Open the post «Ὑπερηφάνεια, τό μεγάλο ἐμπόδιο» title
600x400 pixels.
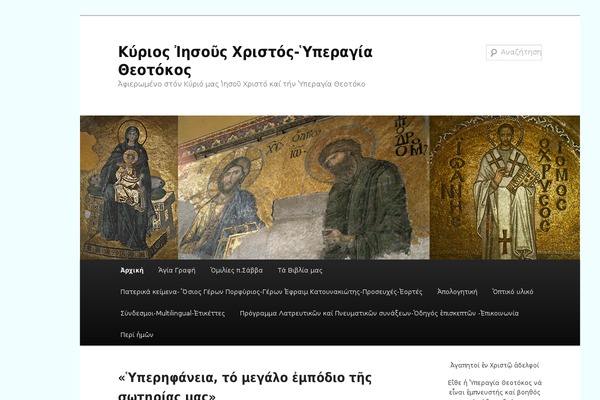click(245, 386)
